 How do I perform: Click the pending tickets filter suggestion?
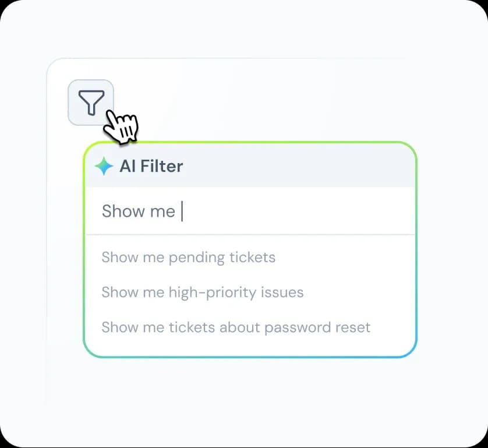[x=188, y=257]
